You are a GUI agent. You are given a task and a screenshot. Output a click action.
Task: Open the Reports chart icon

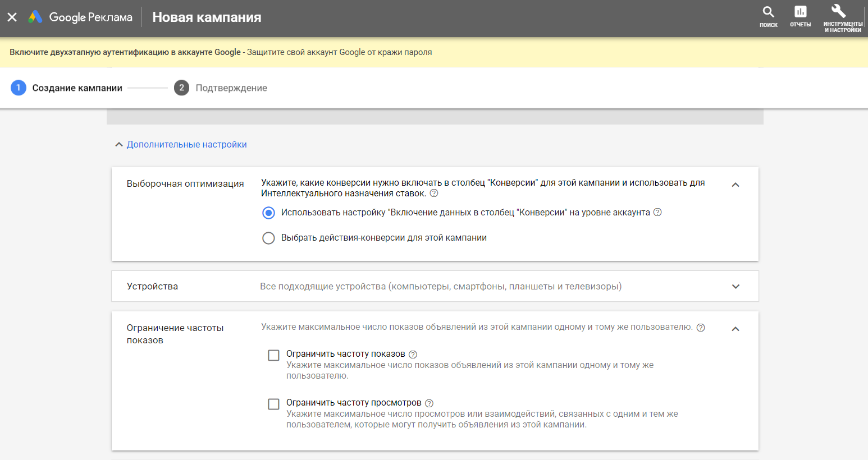800,12
